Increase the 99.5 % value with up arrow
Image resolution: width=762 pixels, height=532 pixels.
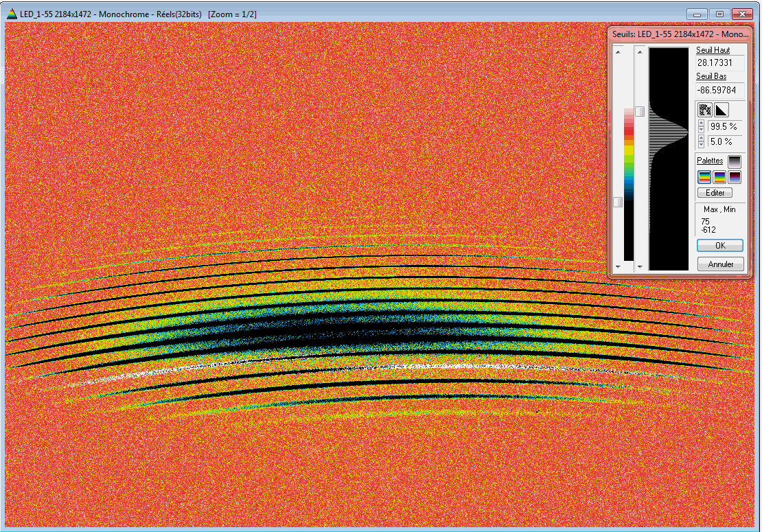coord(702,124)
